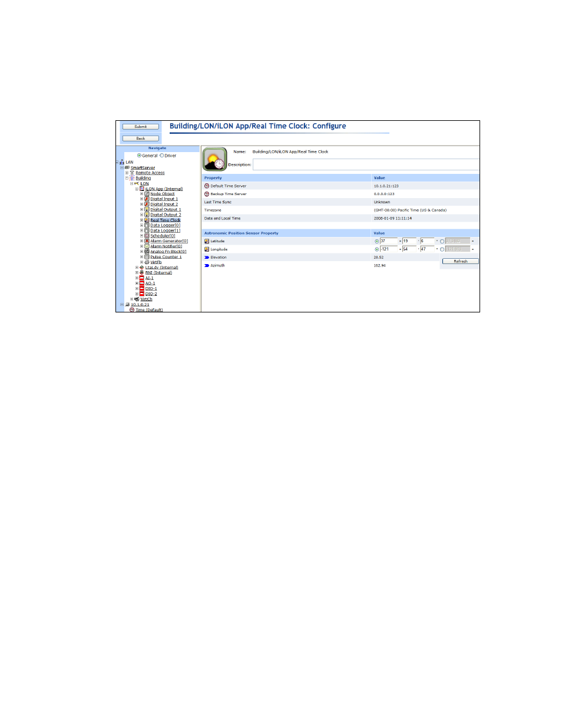Click the Refresh button

coord(460,261)
